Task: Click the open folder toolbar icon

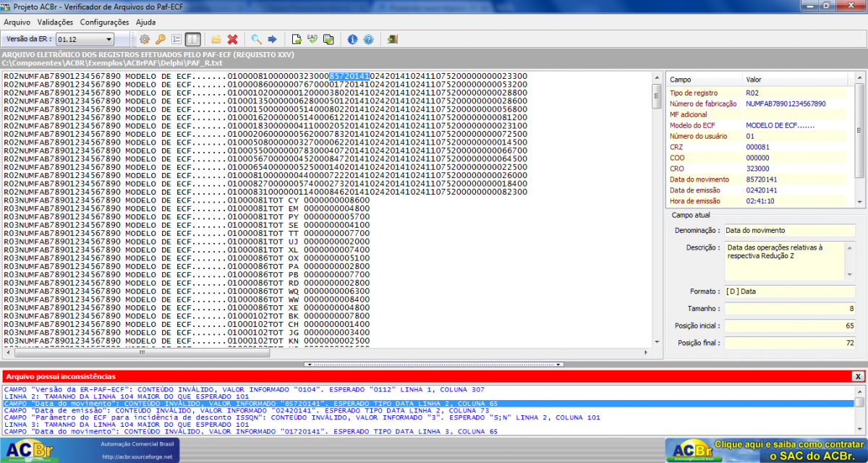Action: tap(216, 39)
